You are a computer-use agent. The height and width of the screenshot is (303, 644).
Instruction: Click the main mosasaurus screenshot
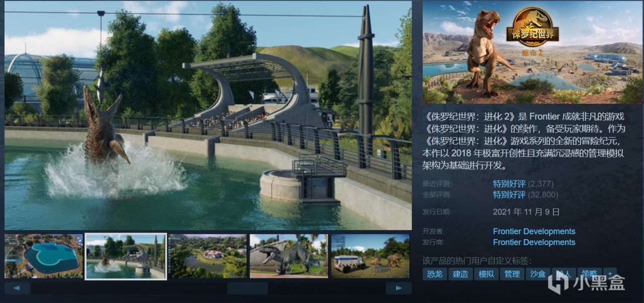click(208, 115)
